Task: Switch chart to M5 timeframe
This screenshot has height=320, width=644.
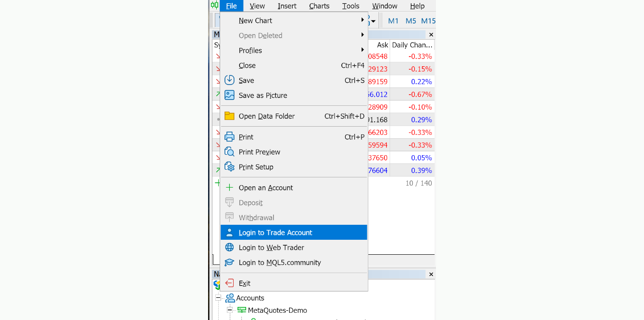Action: coord(411,21)
